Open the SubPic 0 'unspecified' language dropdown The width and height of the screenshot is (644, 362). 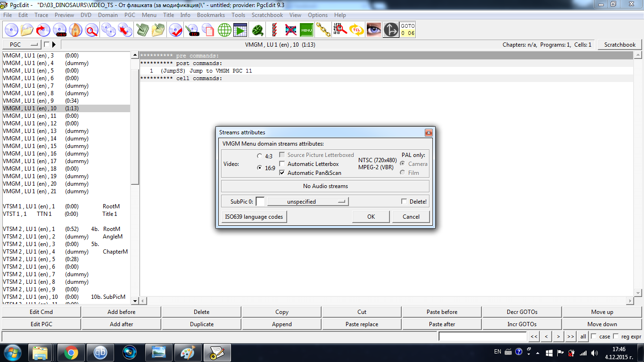[308, 201]
